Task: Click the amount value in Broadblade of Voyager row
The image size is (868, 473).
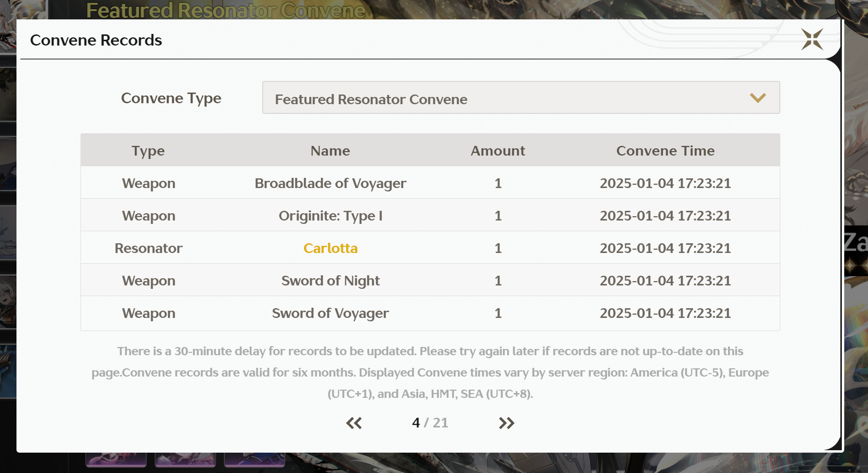Action: (498, 183)
